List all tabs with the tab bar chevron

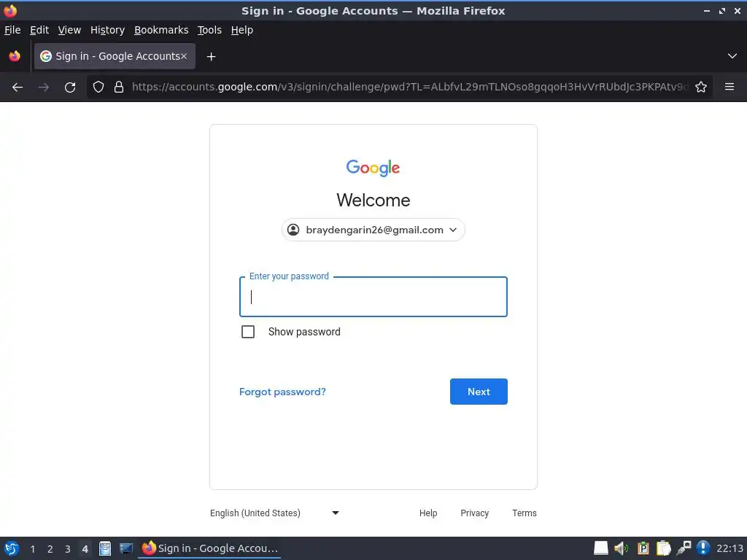(732, 56)
